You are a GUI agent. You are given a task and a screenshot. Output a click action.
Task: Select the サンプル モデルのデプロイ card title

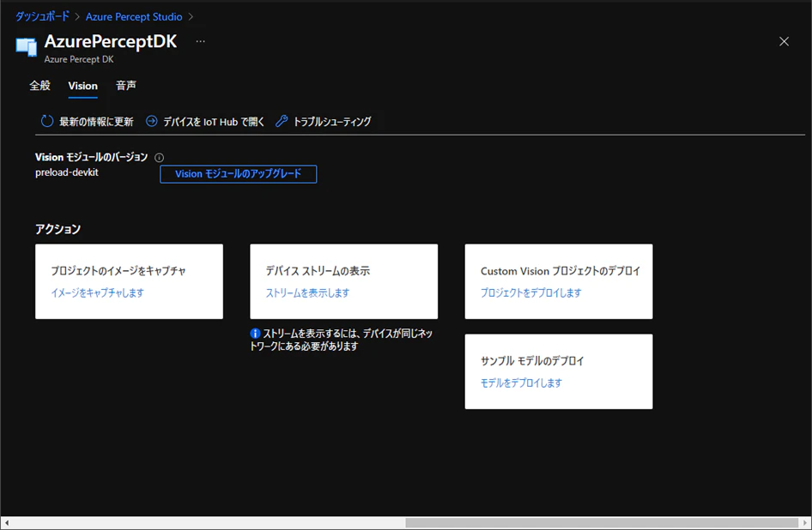click(x=532, y=361)
